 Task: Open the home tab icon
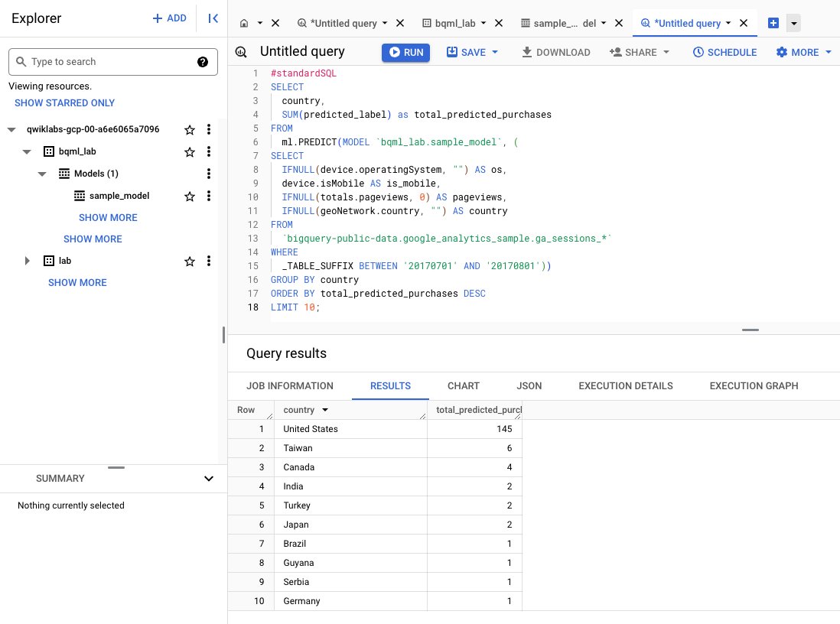[x=244, y=24]
